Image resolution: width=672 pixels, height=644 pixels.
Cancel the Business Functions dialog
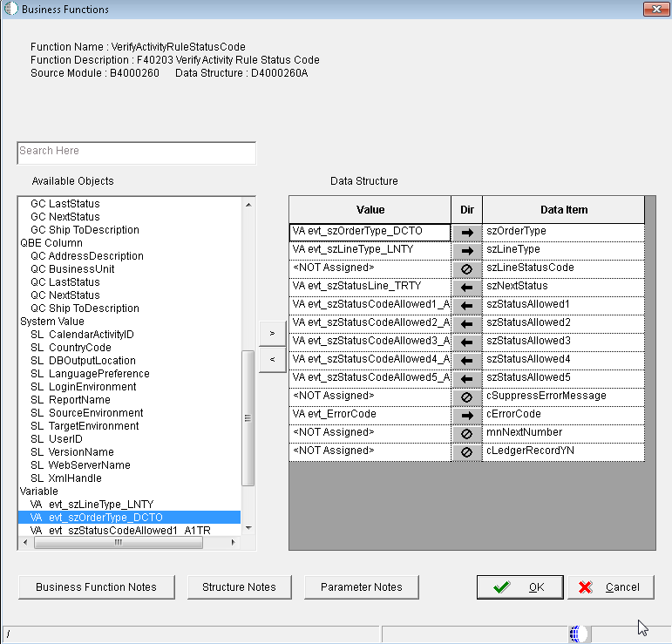(611, 587)
